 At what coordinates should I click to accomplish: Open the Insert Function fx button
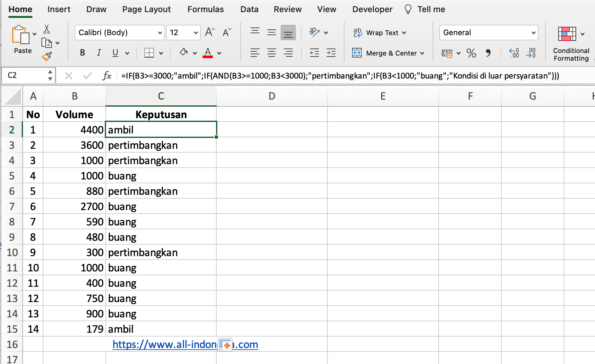pyautogui.click(x=107, y=76)
